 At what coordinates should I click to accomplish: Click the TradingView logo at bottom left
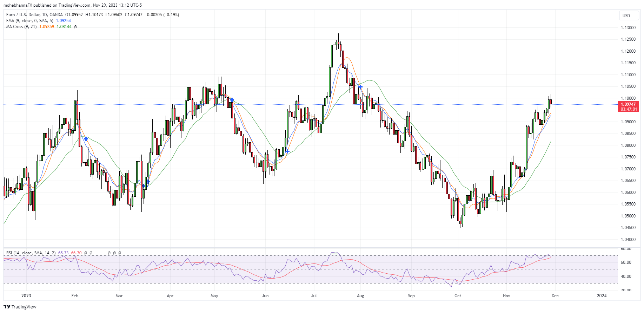tap(20, 307)
